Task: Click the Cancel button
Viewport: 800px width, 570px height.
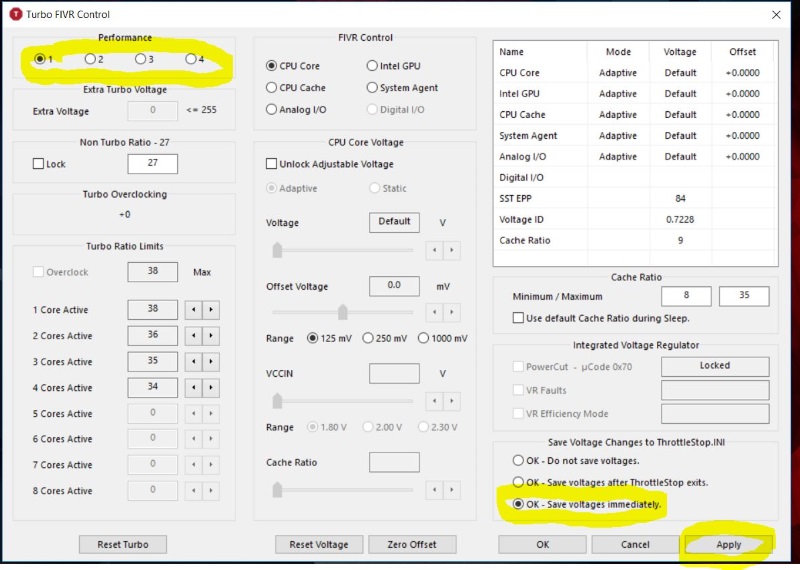Action: (x=635, y=544)
